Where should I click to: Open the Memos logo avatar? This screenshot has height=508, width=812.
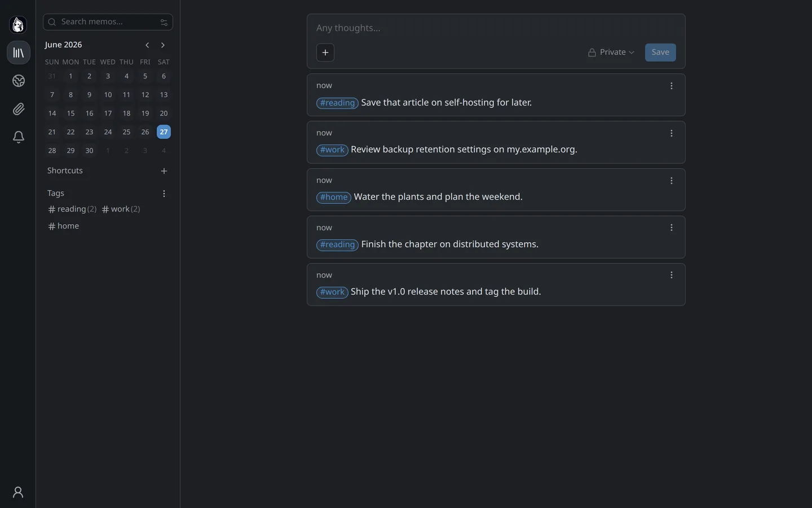tap(18, 25)
